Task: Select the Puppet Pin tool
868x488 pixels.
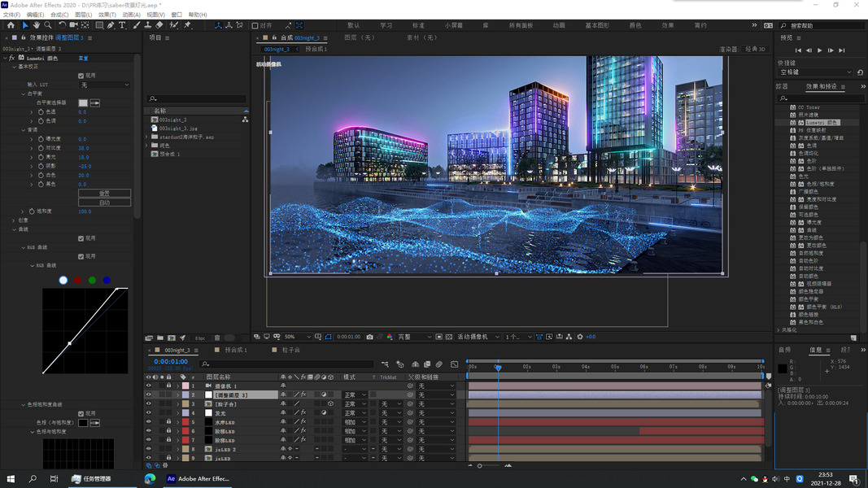Action: click(187, 25)
